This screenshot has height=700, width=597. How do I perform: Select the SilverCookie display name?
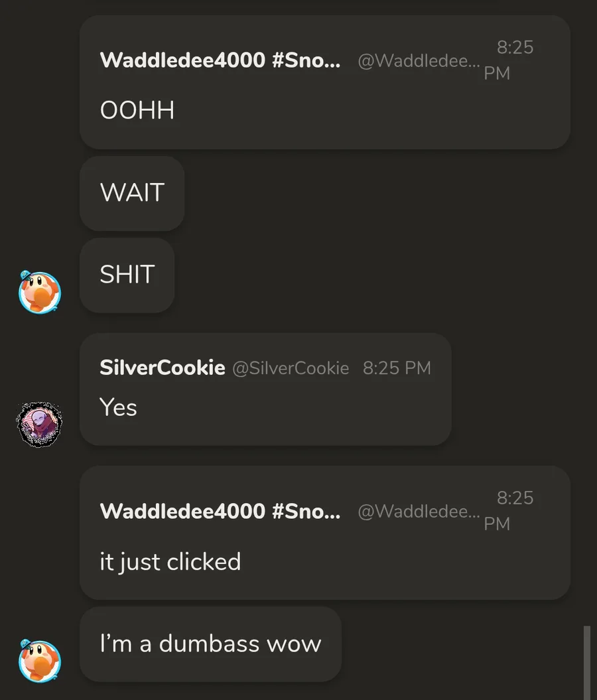[x=163, y=368]
